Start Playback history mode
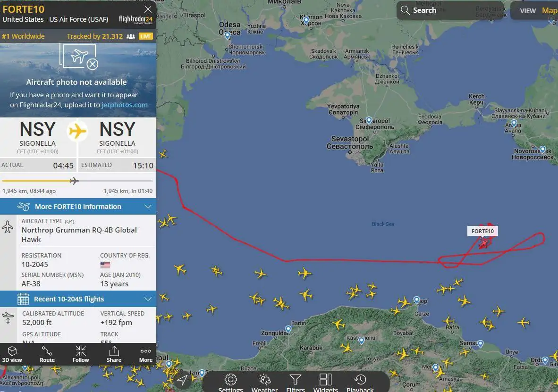558x392 pixels. (x=360, y=383)
